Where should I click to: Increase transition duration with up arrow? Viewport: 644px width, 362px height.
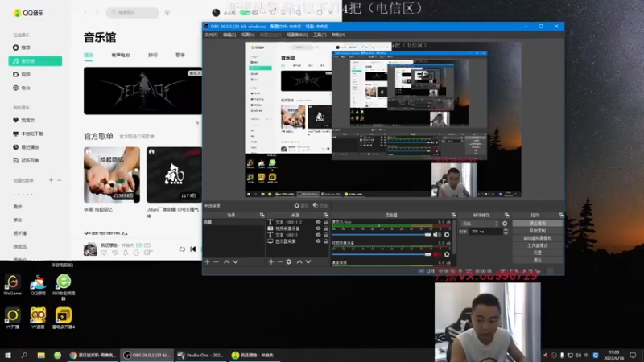(x=506, y=230)
